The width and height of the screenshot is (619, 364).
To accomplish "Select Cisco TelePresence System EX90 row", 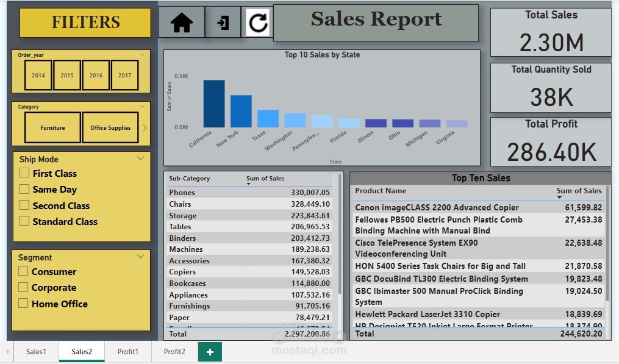I will click(479, 248).
